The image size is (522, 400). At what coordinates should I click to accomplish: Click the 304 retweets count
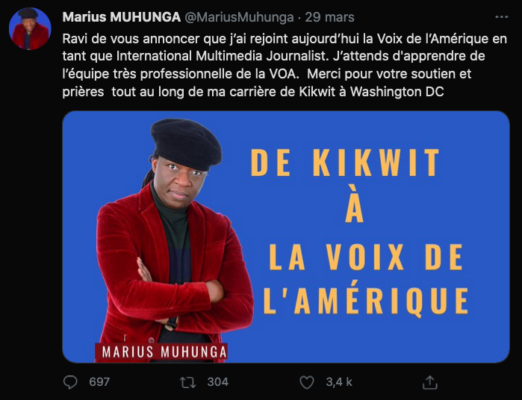(x=218, y=382)
